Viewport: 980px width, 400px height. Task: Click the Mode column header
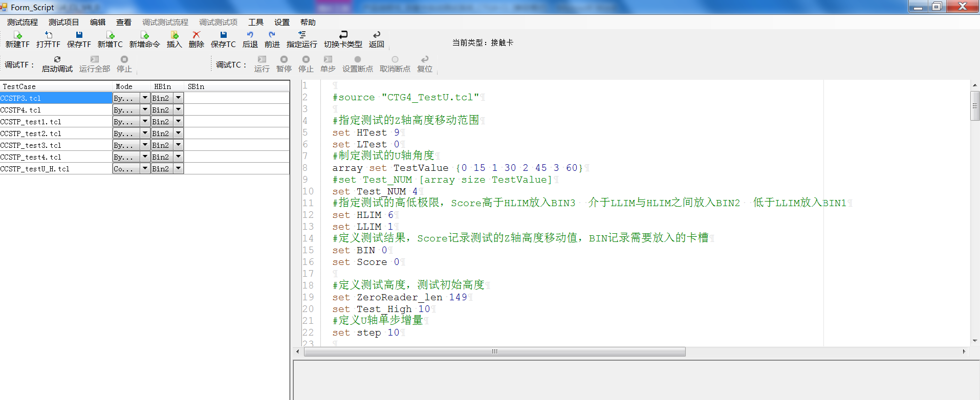(x=132, y=86)
